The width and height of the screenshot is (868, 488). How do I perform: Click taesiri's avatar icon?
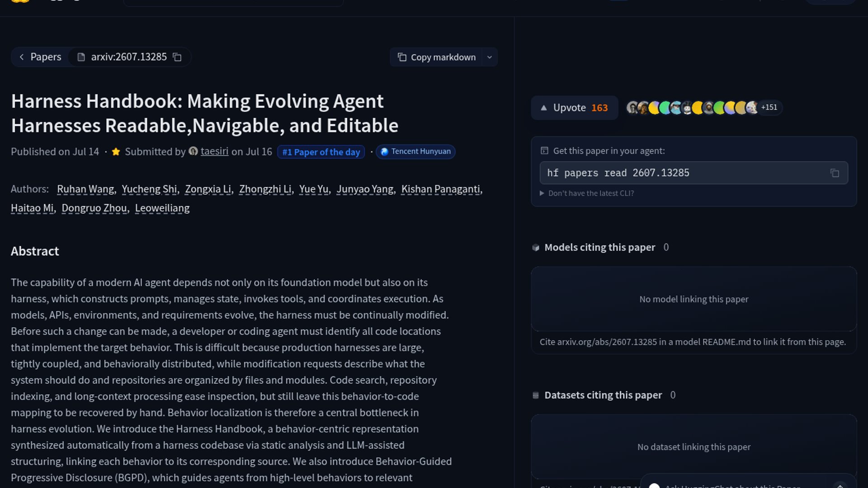pos(193,151)
